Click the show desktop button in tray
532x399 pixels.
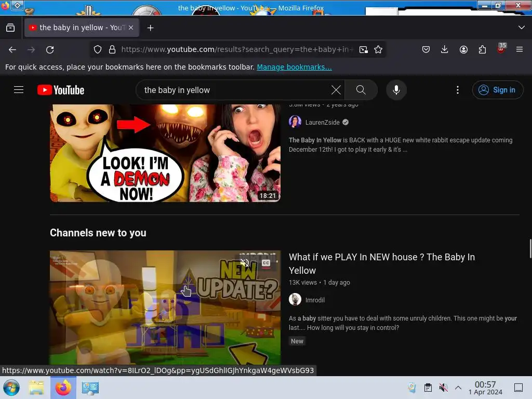point(518,388)
